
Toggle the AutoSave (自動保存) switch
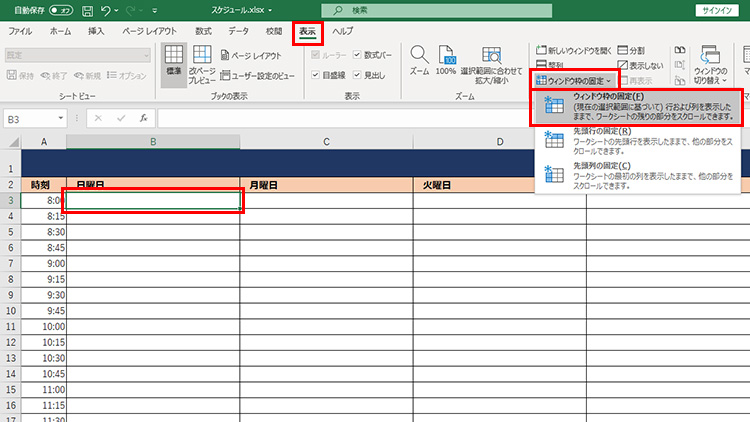coord(61,10)
